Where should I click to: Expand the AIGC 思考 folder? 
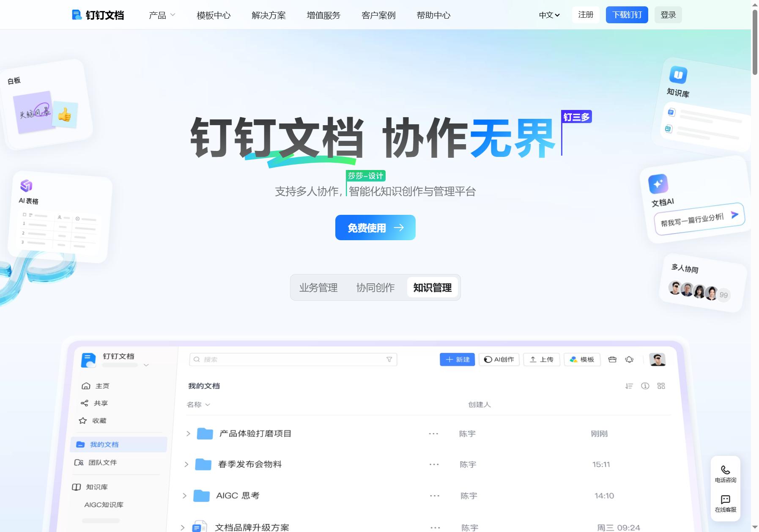pyautogui.click(x=184, y=496)
